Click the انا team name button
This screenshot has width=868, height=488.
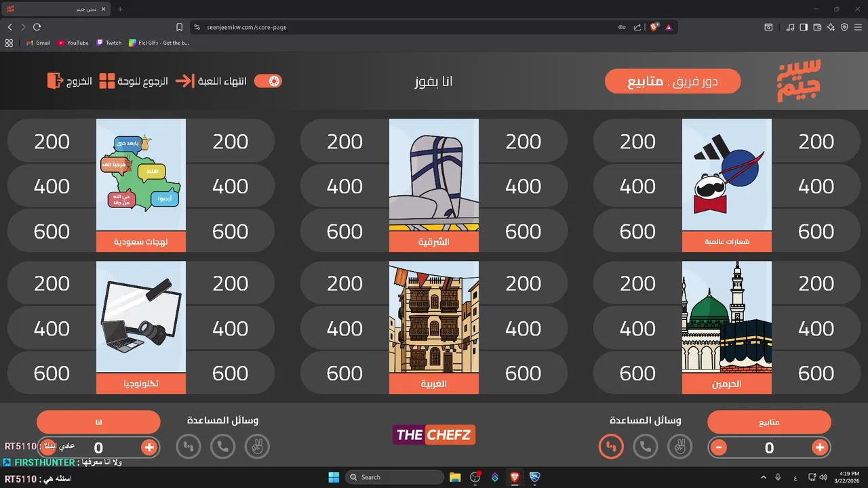tap(98, 422)
